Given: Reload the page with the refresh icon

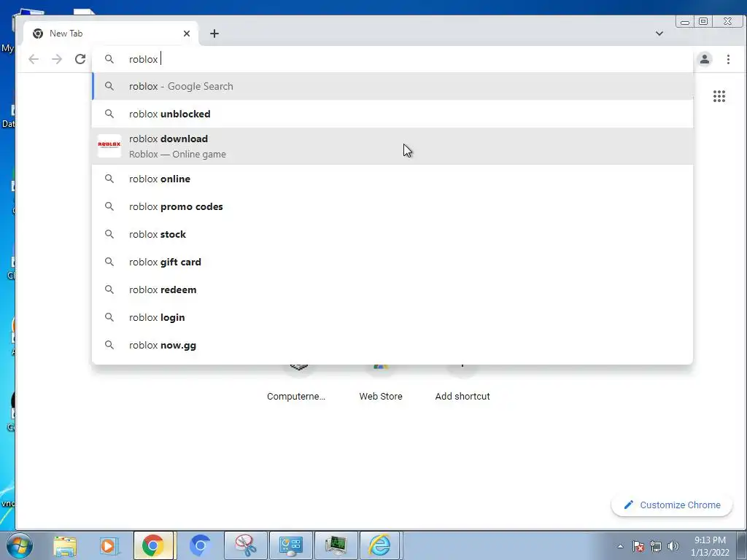Looking at the screenshot, I should pyautogui.click(x=80, y=59).
